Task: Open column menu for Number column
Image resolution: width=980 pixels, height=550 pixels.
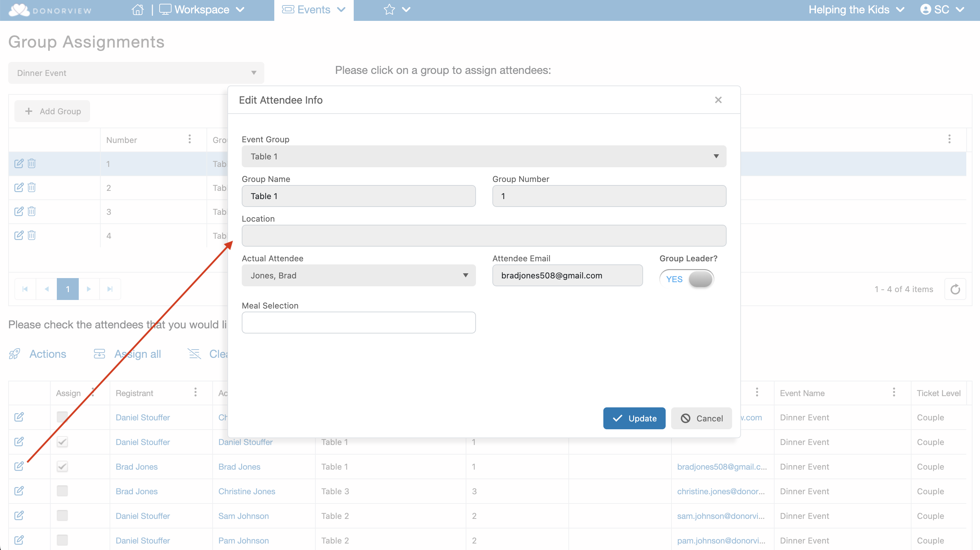Action: (189, 139)
